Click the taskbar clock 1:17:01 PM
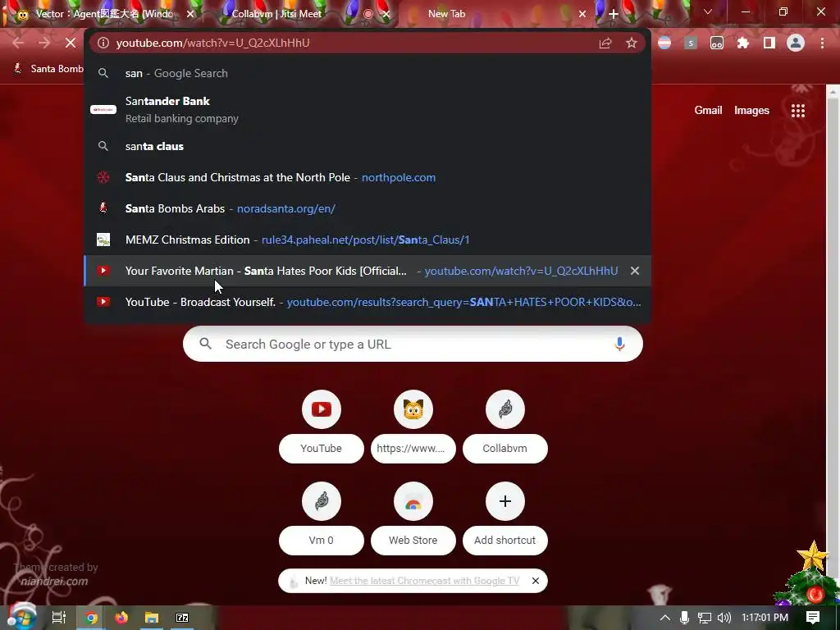This screenshot has width=840, height=630. pos(765,618)
